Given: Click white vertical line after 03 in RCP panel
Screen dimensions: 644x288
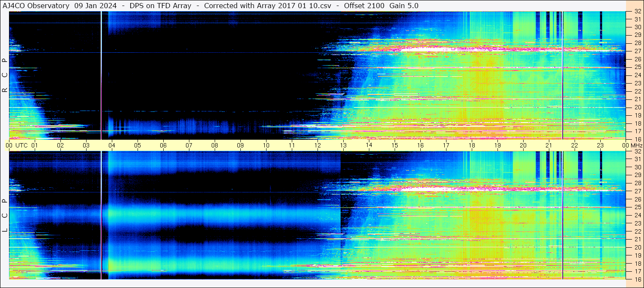Looking at the screenshot, I should [101, 75].
